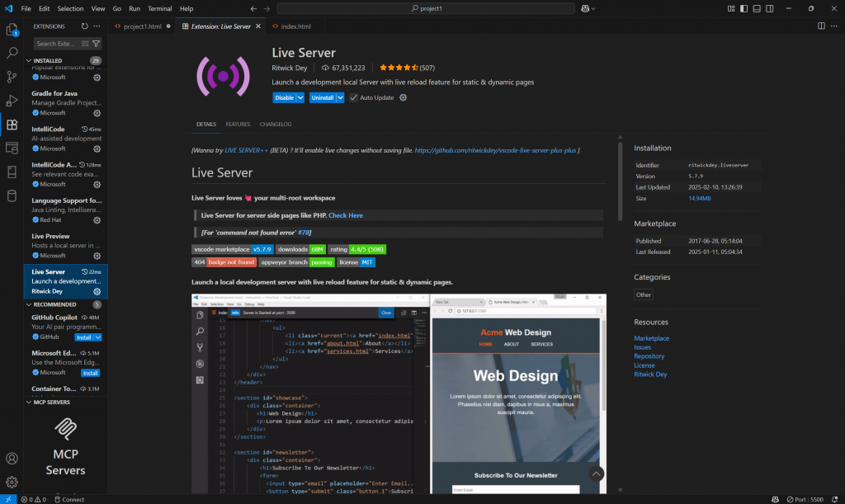Open notifications bell in status bar
The width and height of the screenshot is (845, 504).
[835, 499]
